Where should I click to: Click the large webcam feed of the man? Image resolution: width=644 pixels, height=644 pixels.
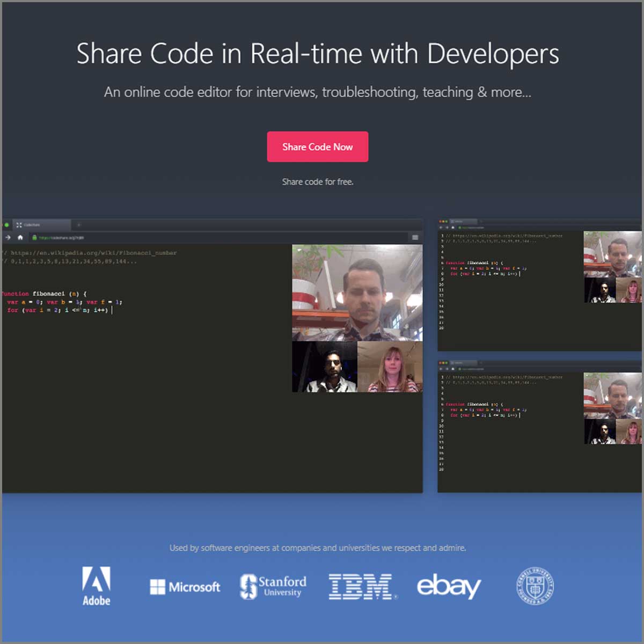357,292
